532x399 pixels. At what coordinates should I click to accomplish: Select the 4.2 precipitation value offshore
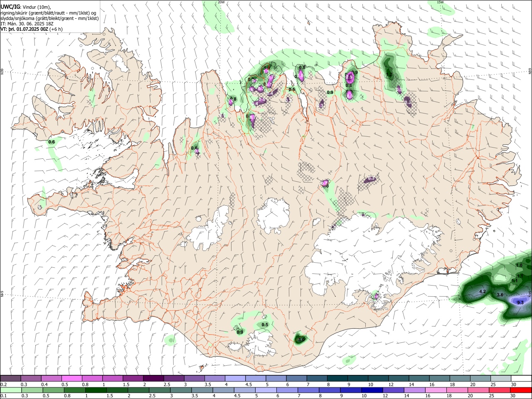point(483,292)
